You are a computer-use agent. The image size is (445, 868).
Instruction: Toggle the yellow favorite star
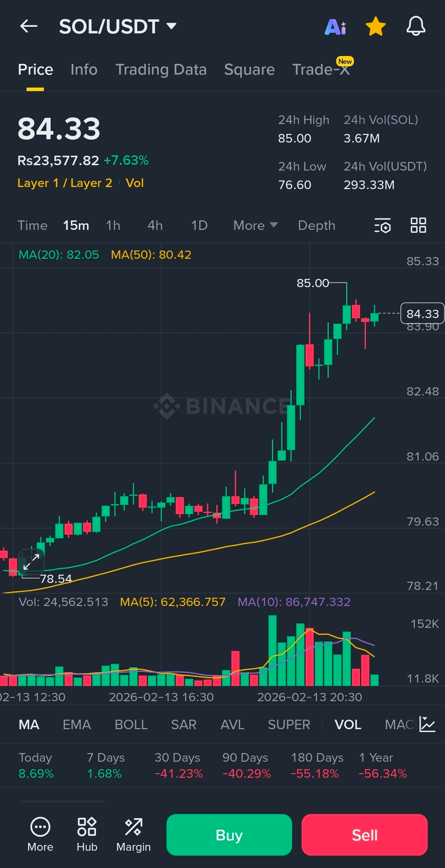(375, 26)
